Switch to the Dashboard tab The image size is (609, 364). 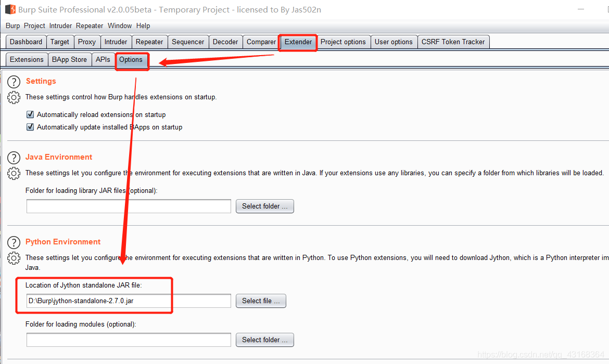coord(26,42)
